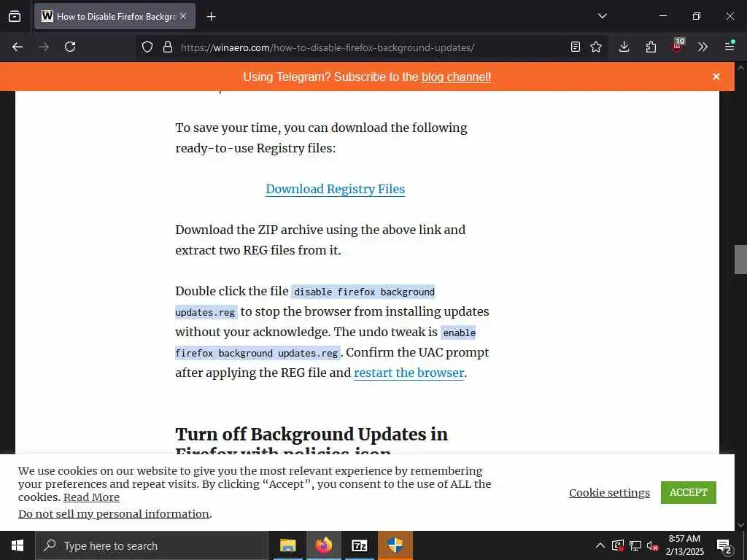747x560 pixels.
Task: Open the 'restart the browser' link
Action: pyautogui.click(x=409, y=373)
